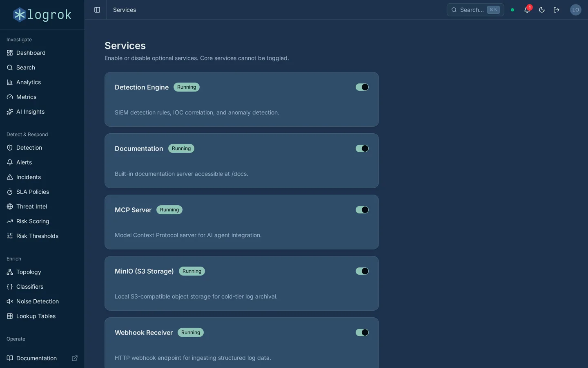Image resolution: width=588 pixels, height=368 pixels.
Task: Click the Documentation book icon in sidebar
Action: (x=10, y=358)
